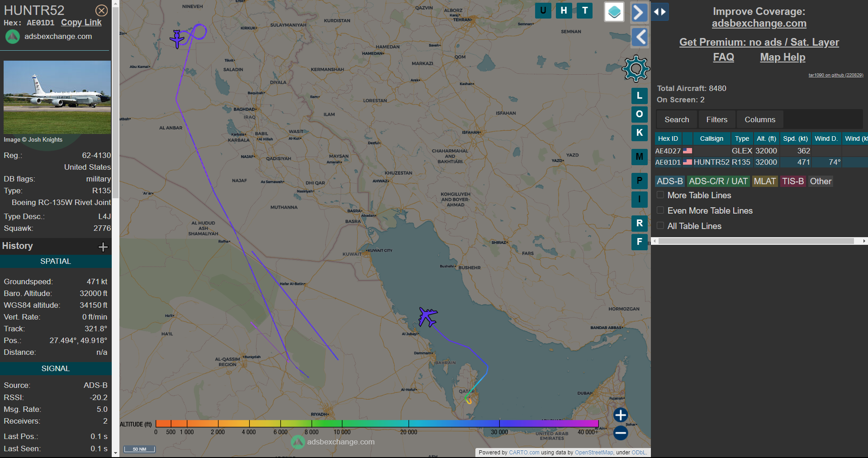Viewport: 868px width, 458px height.
Task: Click the F map button
Action: [x=640, y=242]
